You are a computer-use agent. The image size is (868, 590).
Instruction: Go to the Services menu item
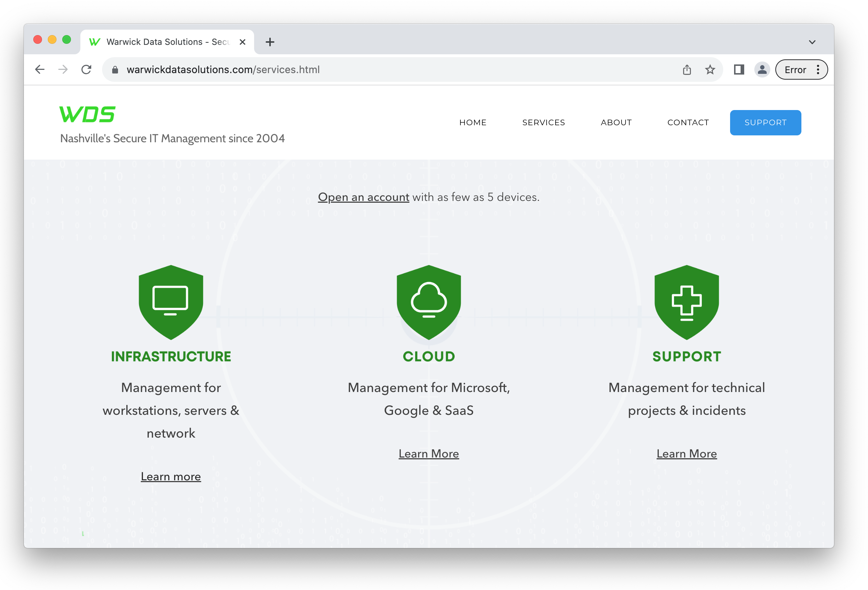543,122
